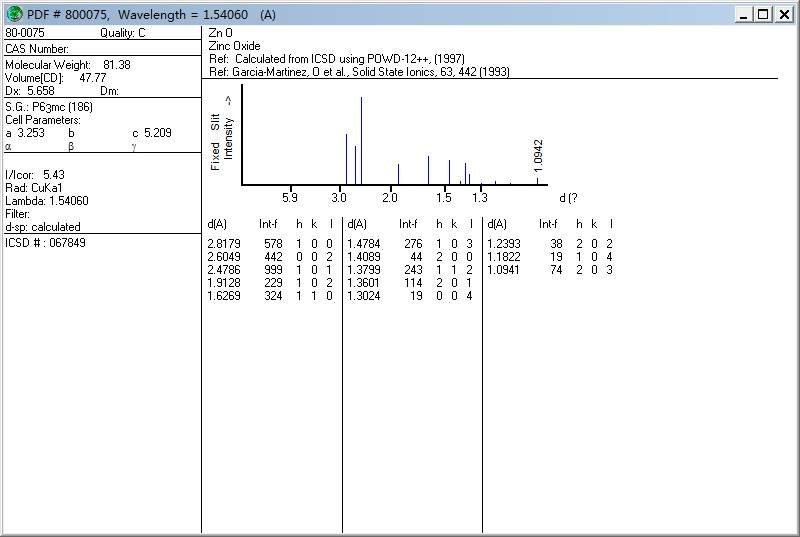800x537 pixels.
Task: Select Molecular Weight value 81.38
Action: pos(117,65)
